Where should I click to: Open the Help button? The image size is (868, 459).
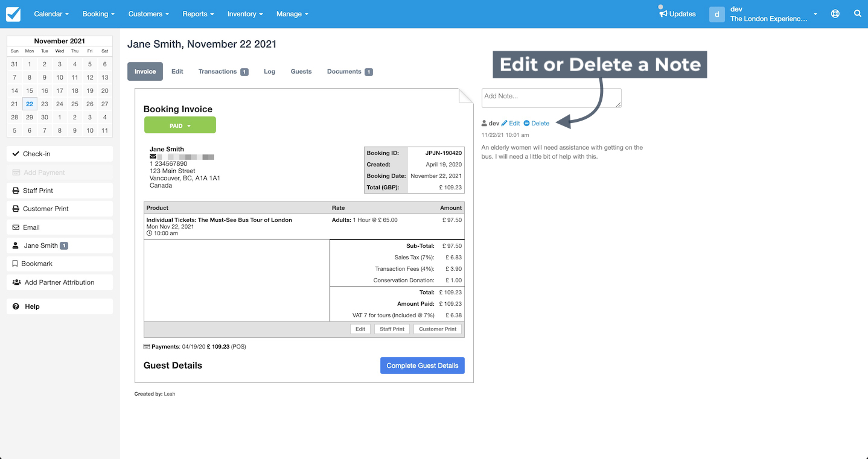coord(60,306)
